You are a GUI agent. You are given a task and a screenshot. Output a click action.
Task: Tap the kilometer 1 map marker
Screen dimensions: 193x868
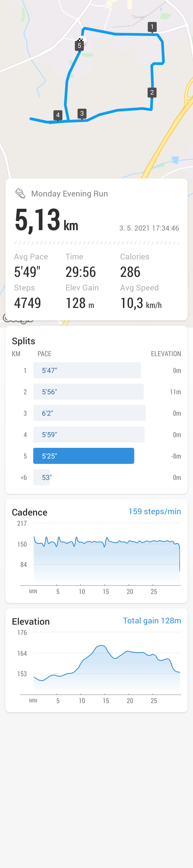(152, 27)
